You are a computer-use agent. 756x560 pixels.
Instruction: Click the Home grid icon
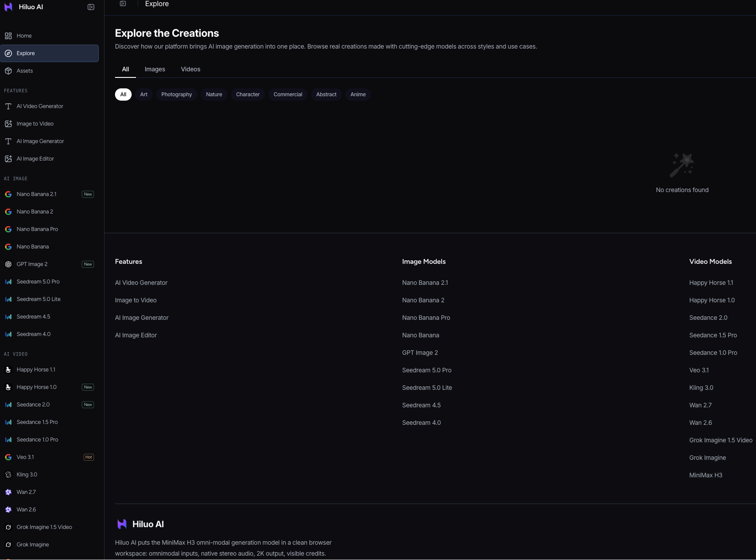(8, 36)
